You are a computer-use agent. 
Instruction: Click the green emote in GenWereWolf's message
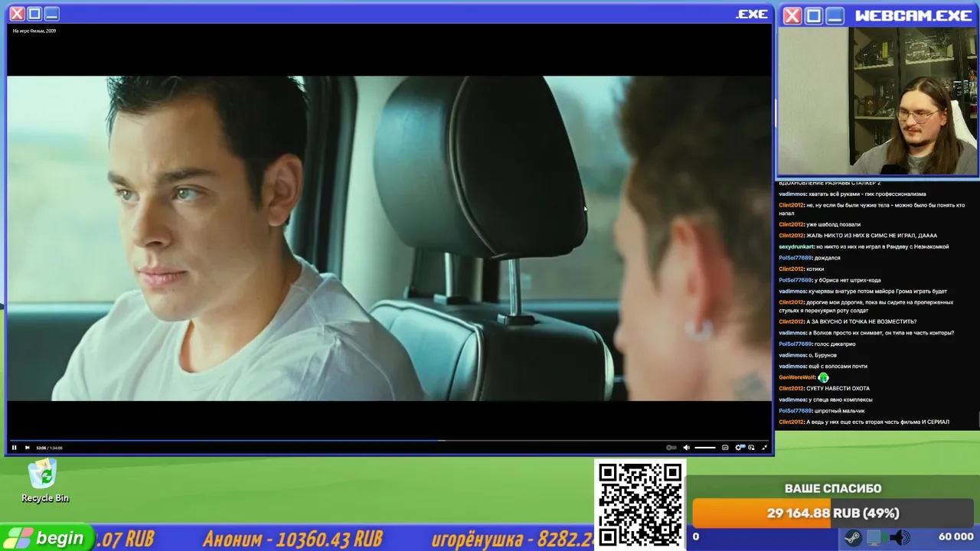click(823, 377)
